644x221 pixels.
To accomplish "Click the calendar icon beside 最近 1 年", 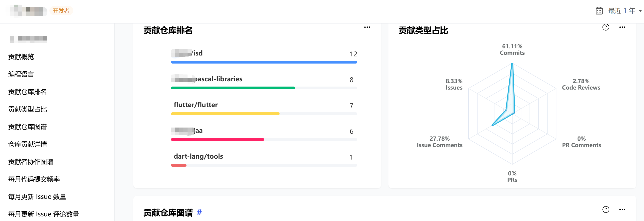I will click(599, 11).
